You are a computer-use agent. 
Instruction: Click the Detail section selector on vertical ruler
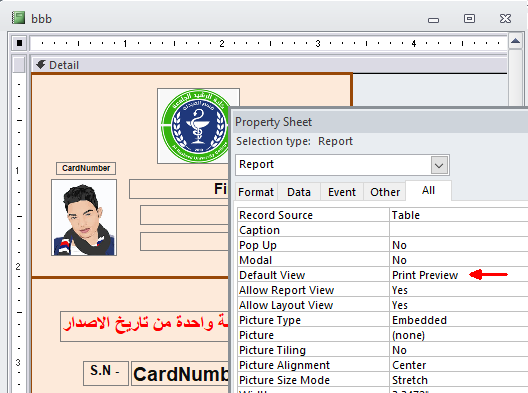[19, 65]
